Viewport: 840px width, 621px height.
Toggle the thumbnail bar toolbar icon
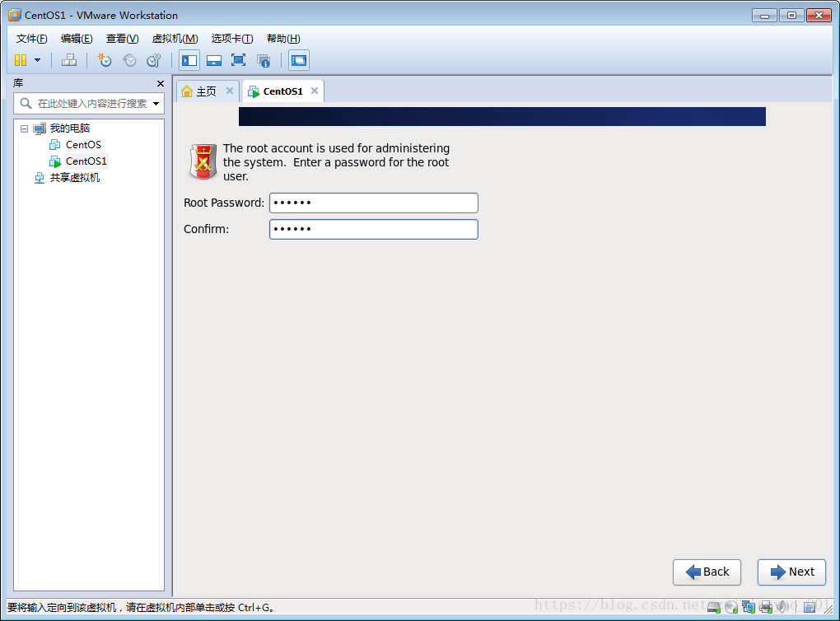pyautogui.click(x=214, y=61)
